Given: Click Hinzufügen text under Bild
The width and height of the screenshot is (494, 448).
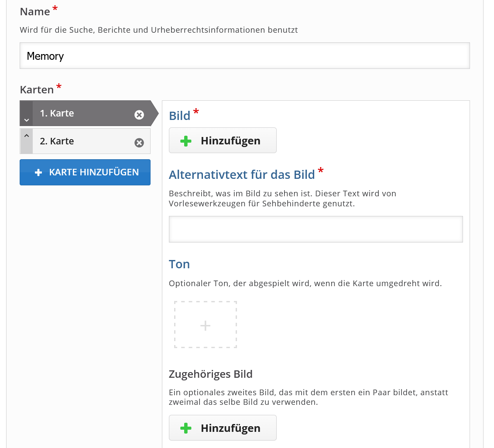Looking at the screenshot, I should click(230, 141).
